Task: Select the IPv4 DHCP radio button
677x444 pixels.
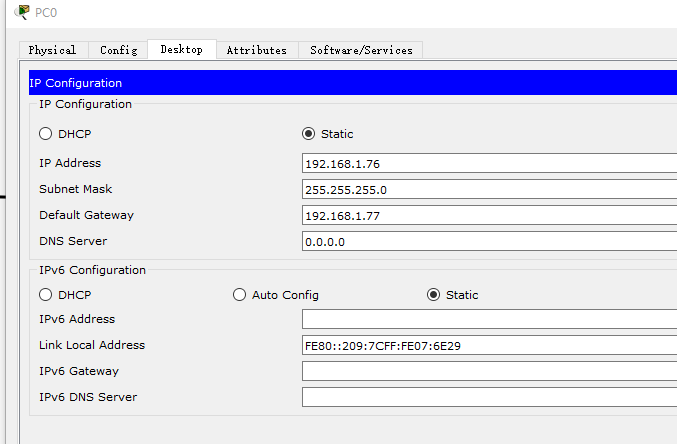Action: 46,134
